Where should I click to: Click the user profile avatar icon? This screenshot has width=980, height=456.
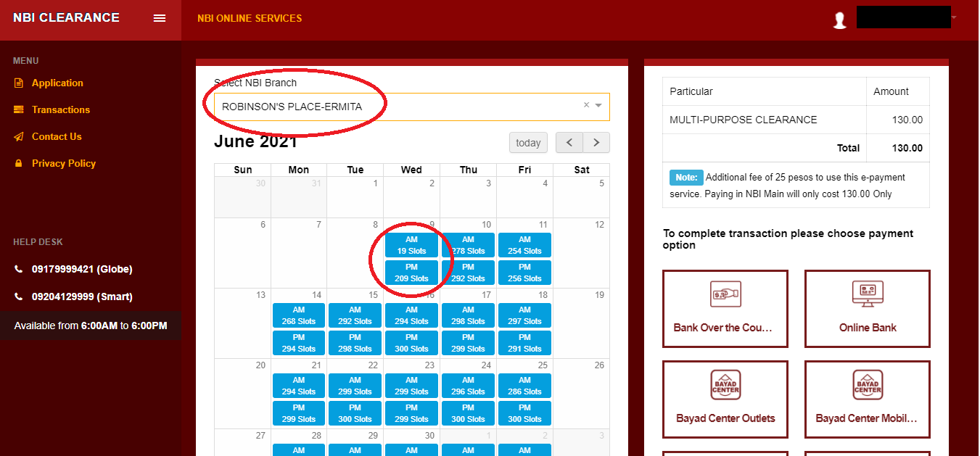pos(840,20)
